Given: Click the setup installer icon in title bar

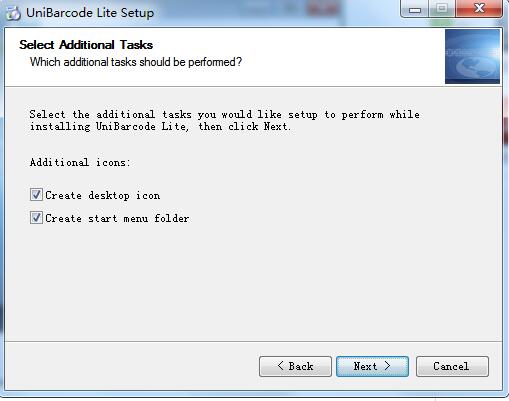Looking at the screenshot, I should 13,13.
